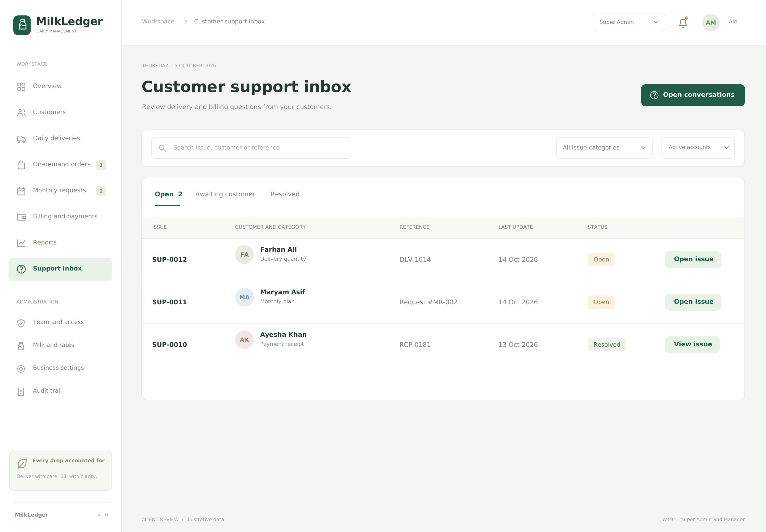Click the Monthly requests calendar icon

[21, 191]
